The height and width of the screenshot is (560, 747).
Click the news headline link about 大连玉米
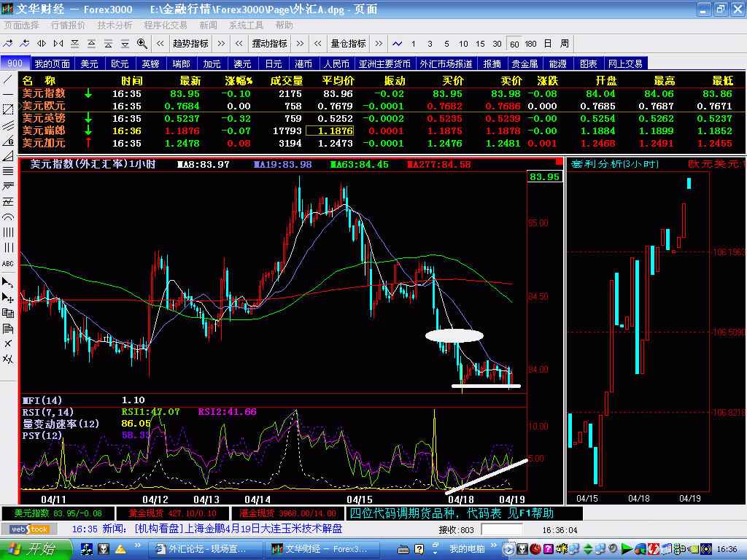click(239, 529)
